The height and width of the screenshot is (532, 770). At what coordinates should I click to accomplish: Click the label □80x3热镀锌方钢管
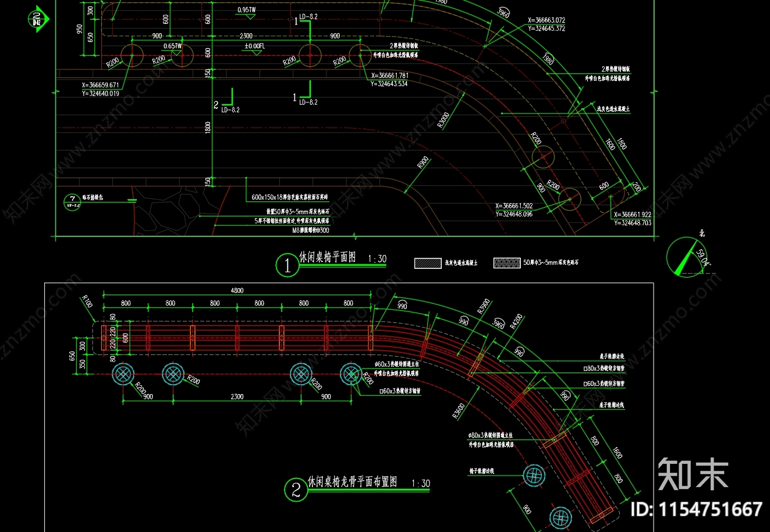(x=604, y=368)
